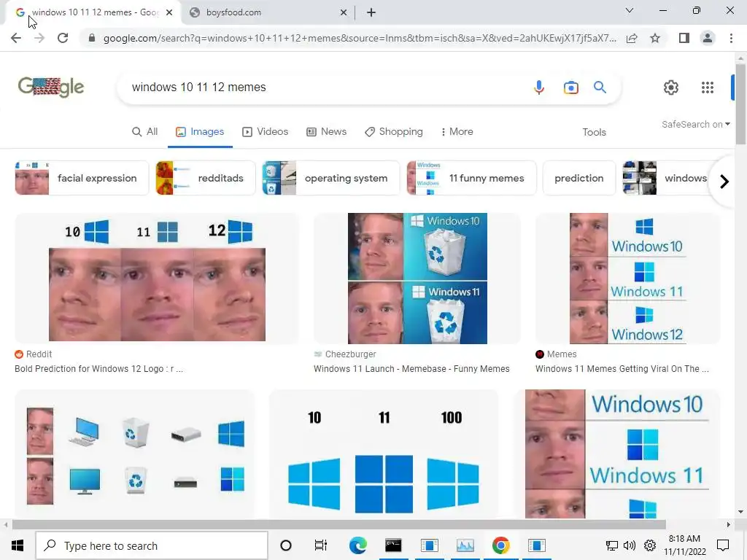Filter by operating system chip
This screenshot has width=747, height=560.
pyautogui.click(x=330, y=178)
